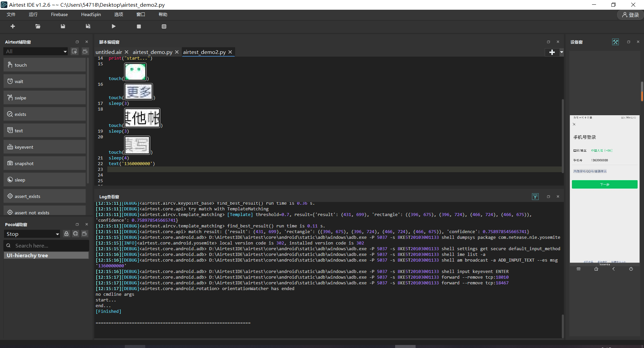Screen dimensions: 644x348
Task: Click the green face template image
Action: point(136,72)
